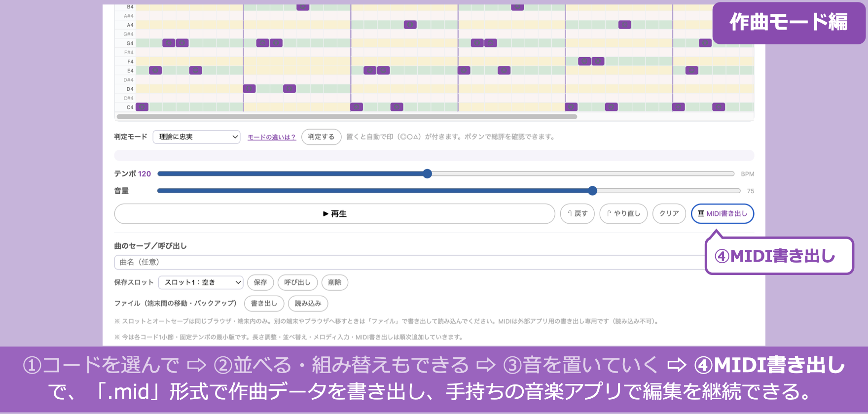Adjust the 音量 slider
Viewport: 868px width, 414px height.
449,191
